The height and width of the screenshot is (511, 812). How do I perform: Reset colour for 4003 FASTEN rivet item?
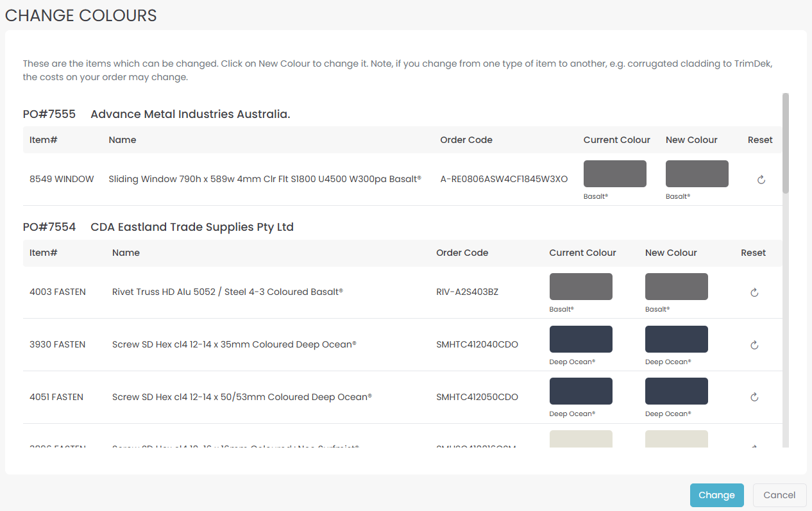point(754,292)
